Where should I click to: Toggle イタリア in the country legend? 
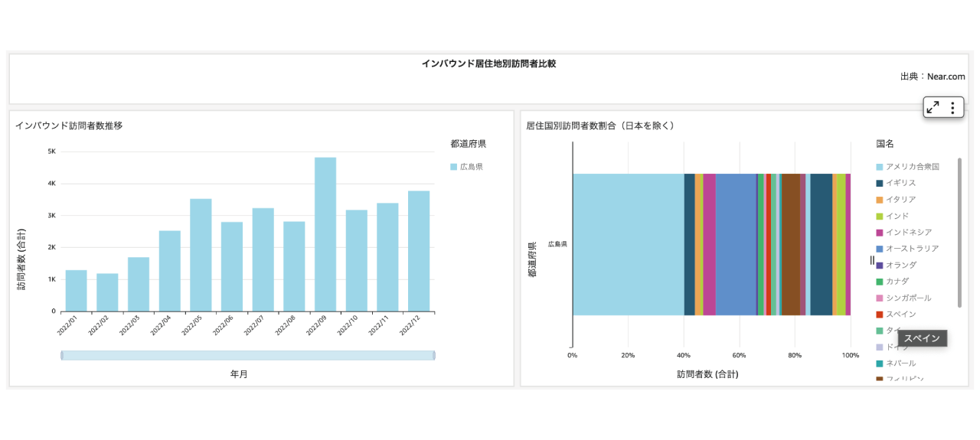coord(900,200)
